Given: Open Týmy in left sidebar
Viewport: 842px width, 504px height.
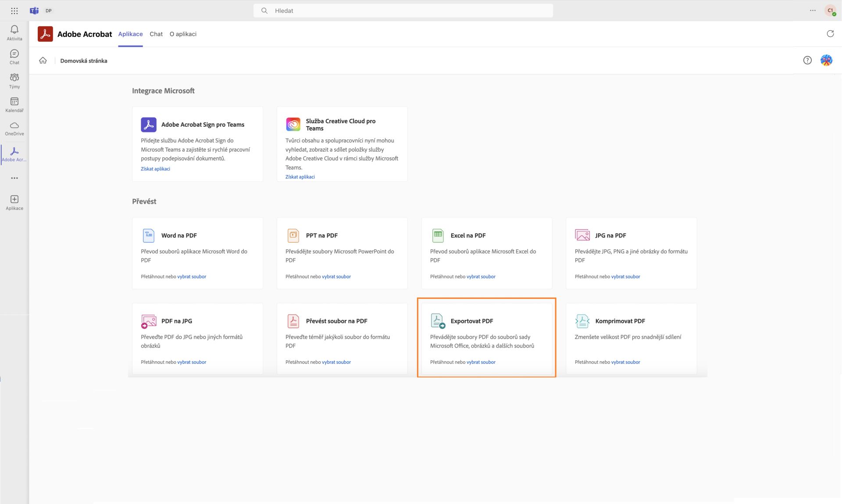Looking at the screenshot, I should [x=14, y=81].
